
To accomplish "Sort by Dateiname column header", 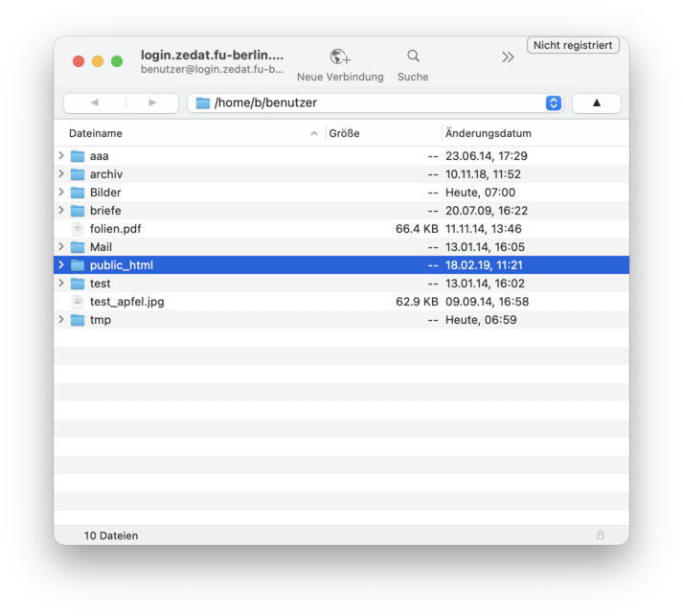I will click(x=96, y=133).
